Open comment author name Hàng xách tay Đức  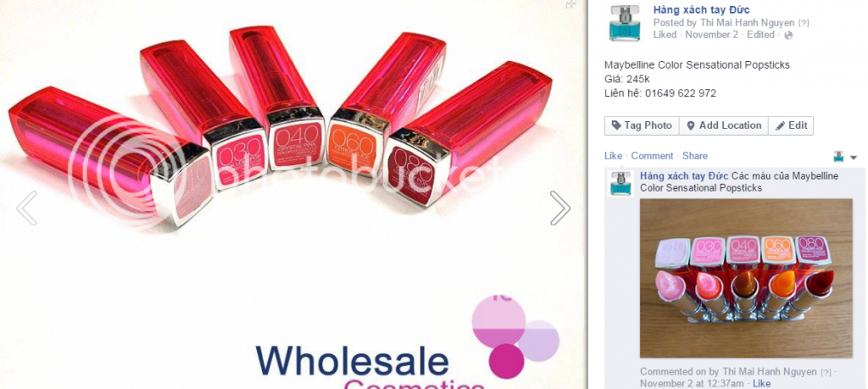coord(684,176)
